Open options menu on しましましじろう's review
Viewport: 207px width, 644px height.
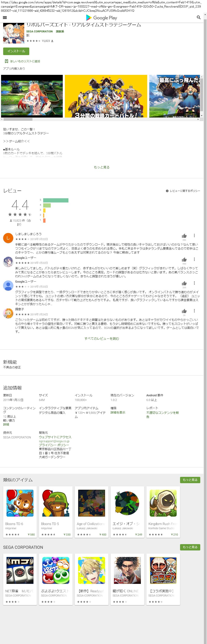(194, 235)
